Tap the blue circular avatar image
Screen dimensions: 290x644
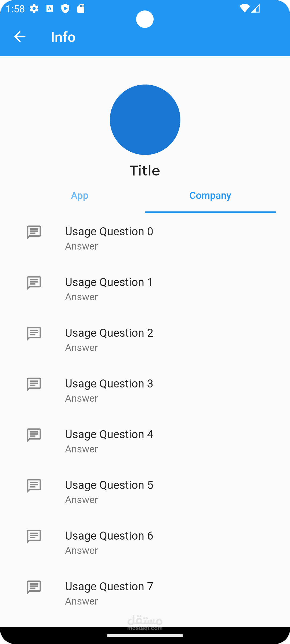pos(145,120)
